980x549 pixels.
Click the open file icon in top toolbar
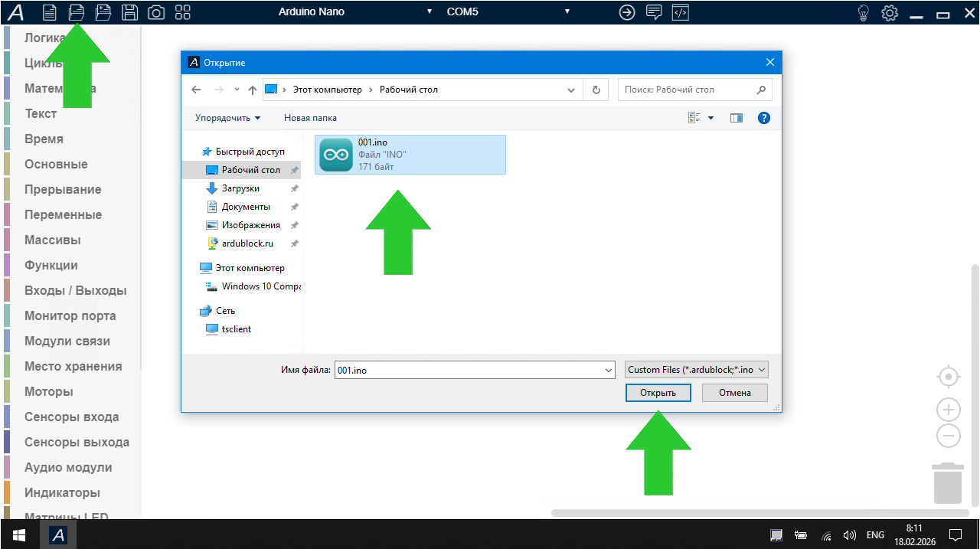click(x=76, y=12)
